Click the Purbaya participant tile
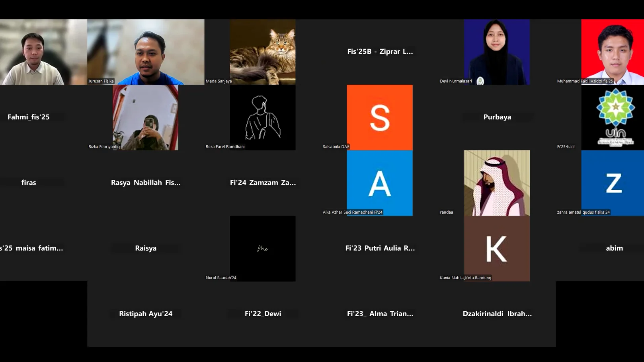 coord(497,117)
